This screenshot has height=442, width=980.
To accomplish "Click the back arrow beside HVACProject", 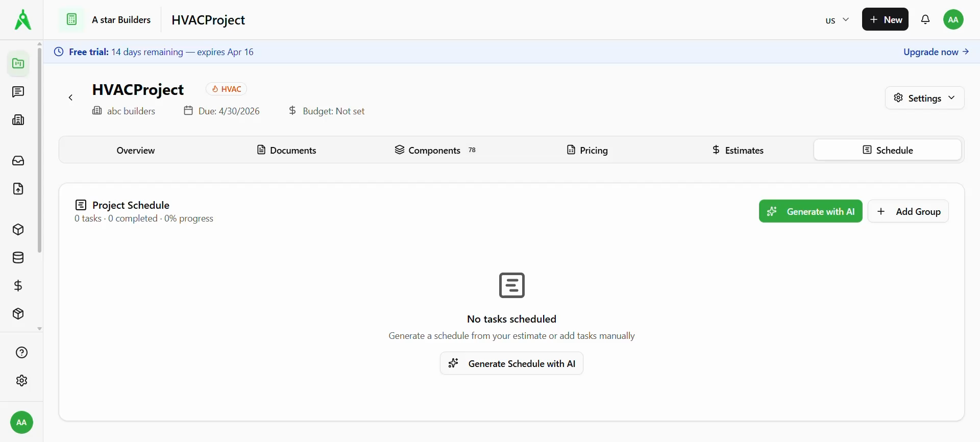I will tap(71, 97).
